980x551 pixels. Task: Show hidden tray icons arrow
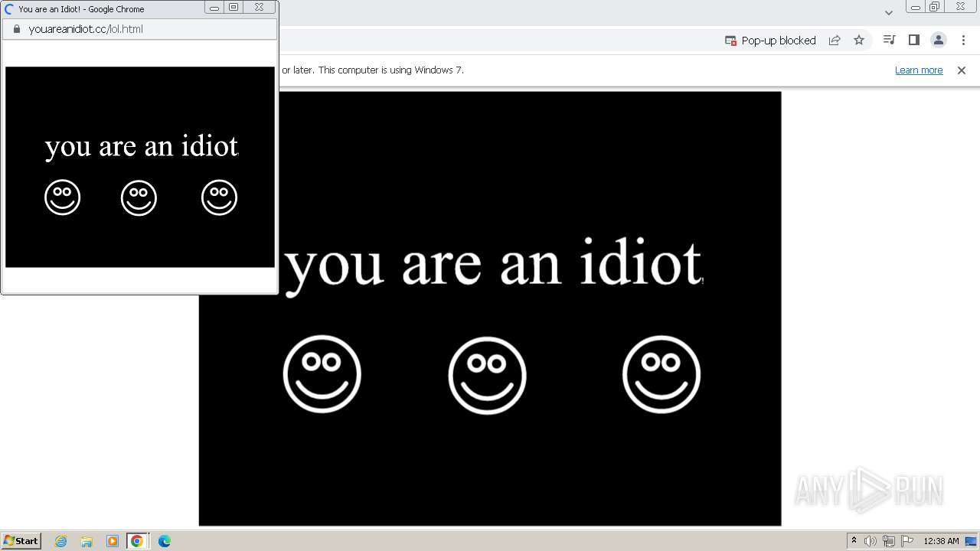pyautogui.click(x=854, y=541)
